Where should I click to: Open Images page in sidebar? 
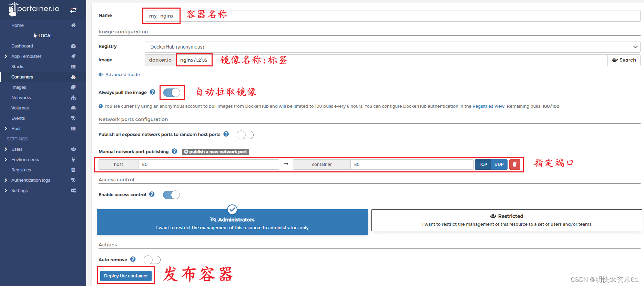(19, 87)
